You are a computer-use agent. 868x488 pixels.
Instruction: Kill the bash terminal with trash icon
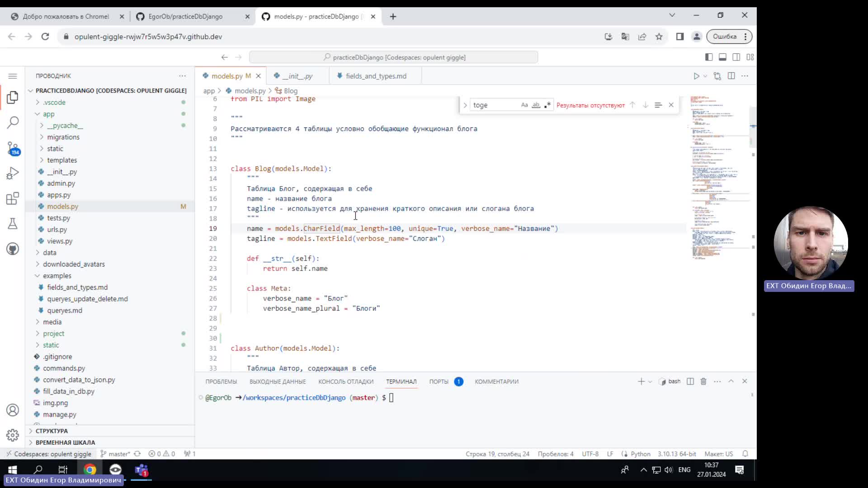[x=703, y=381]
